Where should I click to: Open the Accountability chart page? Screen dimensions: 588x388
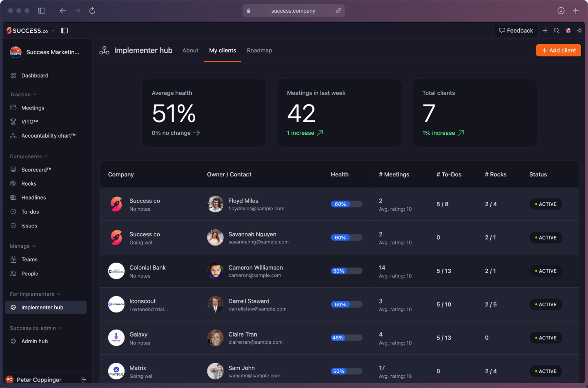coord(48,136)
